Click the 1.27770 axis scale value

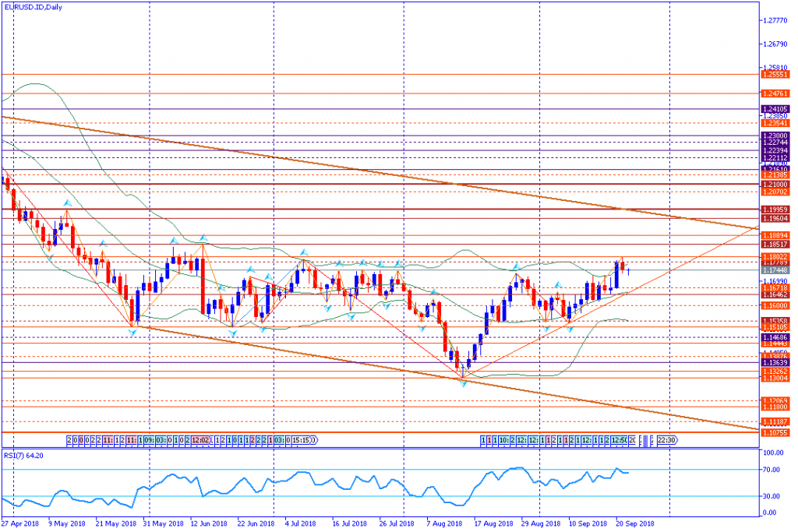point(775,20)
